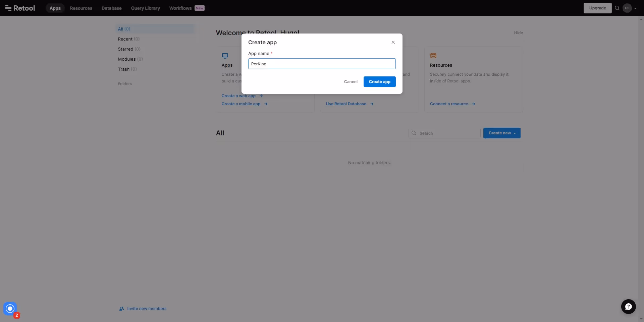Click Connect a resource link
The width and height of the screenshot is (644, 322).
pyautogui.click(x=449, y=104)
